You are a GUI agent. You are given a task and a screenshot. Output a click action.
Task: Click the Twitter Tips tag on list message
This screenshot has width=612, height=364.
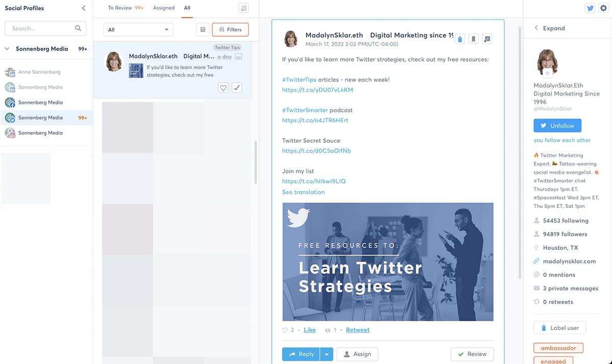pos(227,47)
